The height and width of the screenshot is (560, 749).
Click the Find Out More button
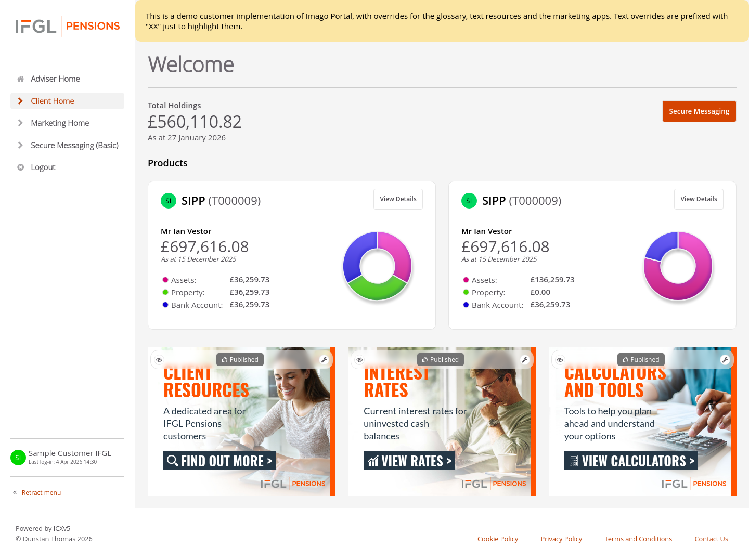tap(219, 461)
